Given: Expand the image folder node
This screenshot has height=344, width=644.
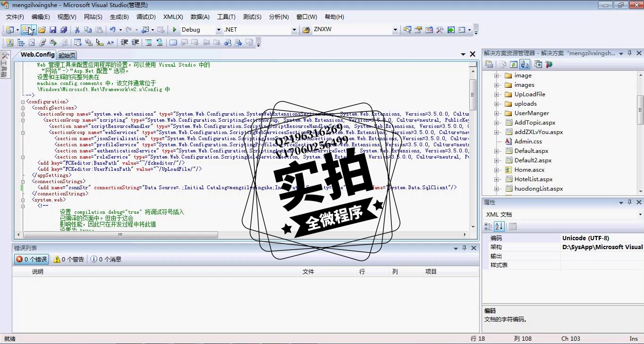Looking at the screenshot, I should point(496,76).
